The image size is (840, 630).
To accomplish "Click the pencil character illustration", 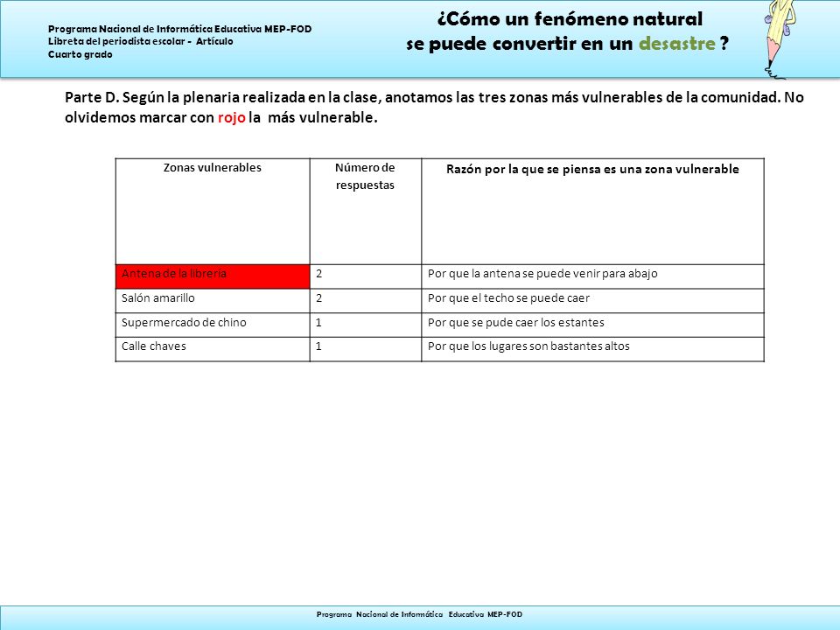I will 779,38.
